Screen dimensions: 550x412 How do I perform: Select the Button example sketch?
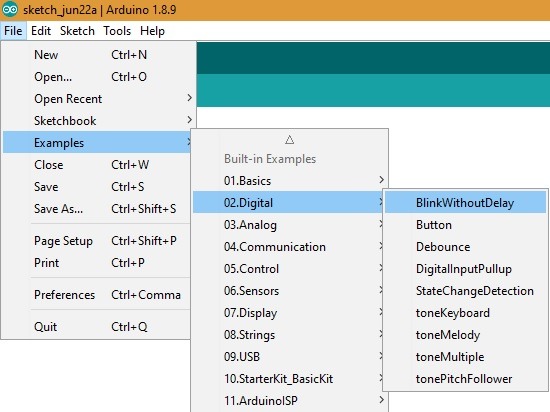(x=465, y=225)
